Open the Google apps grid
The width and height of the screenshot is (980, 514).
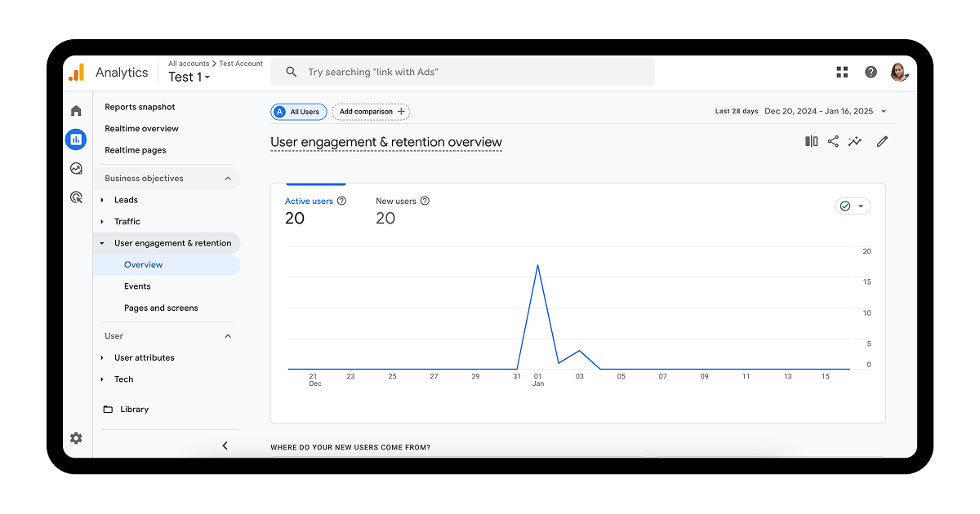(842, 72)
